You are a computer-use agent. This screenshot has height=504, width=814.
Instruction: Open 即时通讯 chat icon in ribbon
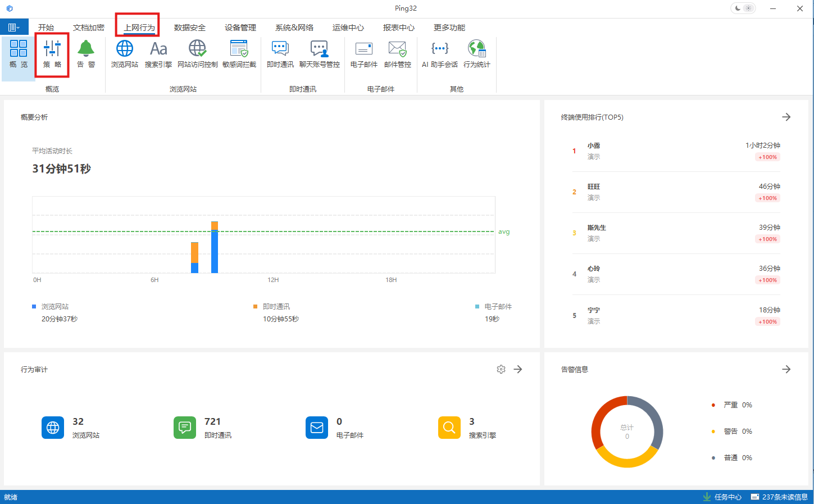tap(280, 54)
